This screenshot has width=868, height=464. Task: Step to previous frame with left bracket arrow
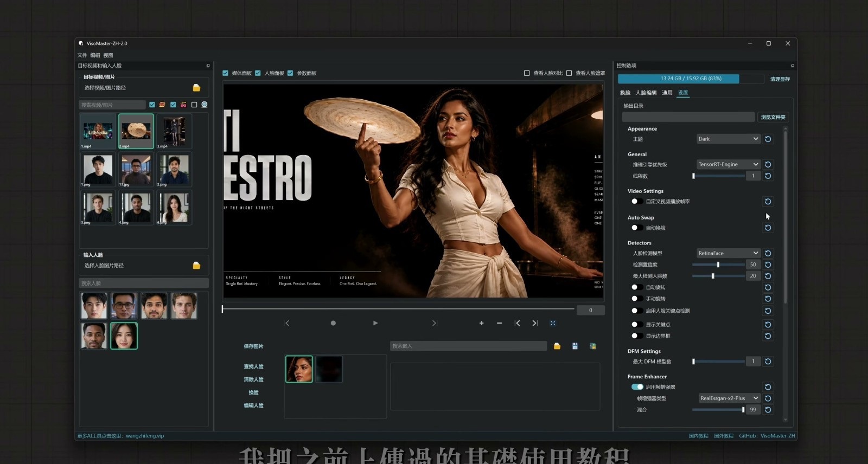[x=287, y=323]
